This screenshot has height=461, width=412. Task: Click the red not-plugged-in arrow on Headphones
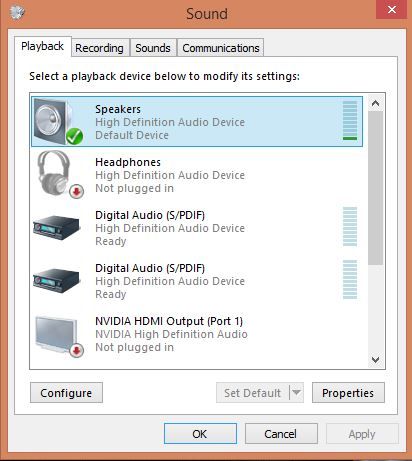pos(76,191)
